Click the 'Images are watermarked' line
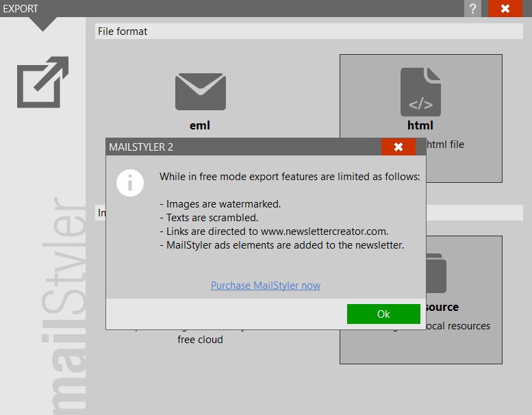532x415 pixels. pyautogui.click(x=220, y=204)
